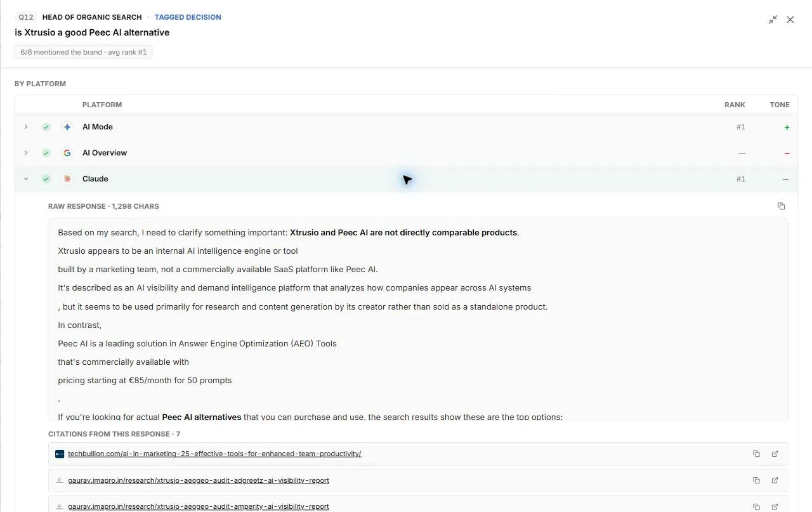Viewport: 812px width, 512px height.
Task: Copy the adgreetz audit citation URL
Action: 756,480
